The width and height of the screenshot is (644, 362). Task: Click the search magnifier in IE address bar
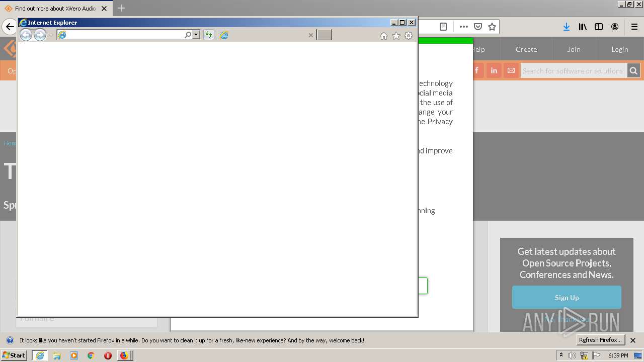[x=188, y=35]
